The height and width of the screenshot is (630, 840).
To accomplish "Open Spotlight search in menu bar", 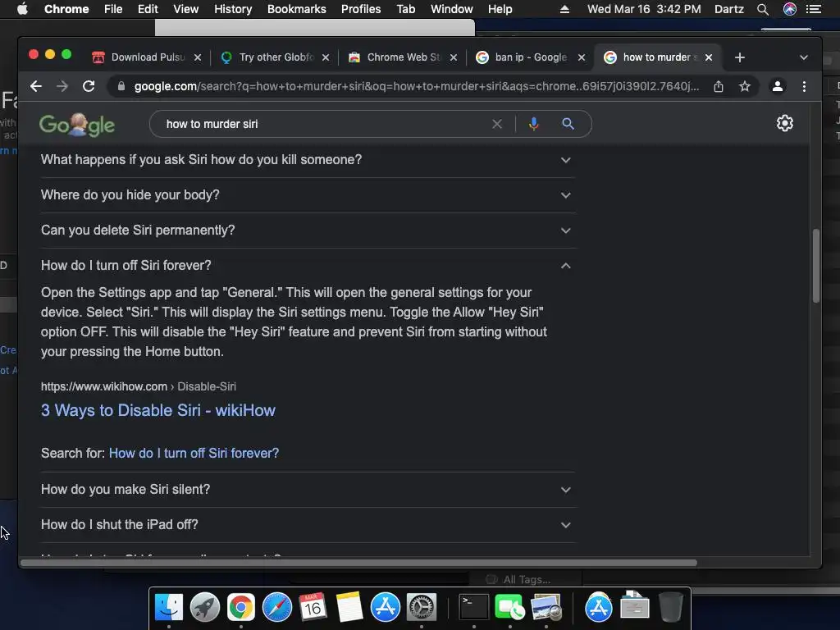I will [x=763, y=9].
